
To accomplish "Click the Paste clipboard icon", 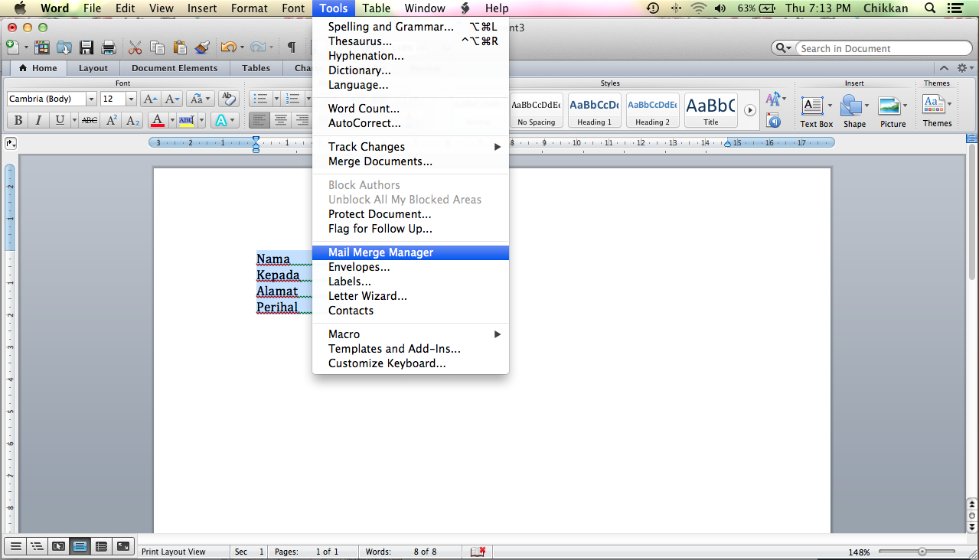I will [180, 47].
